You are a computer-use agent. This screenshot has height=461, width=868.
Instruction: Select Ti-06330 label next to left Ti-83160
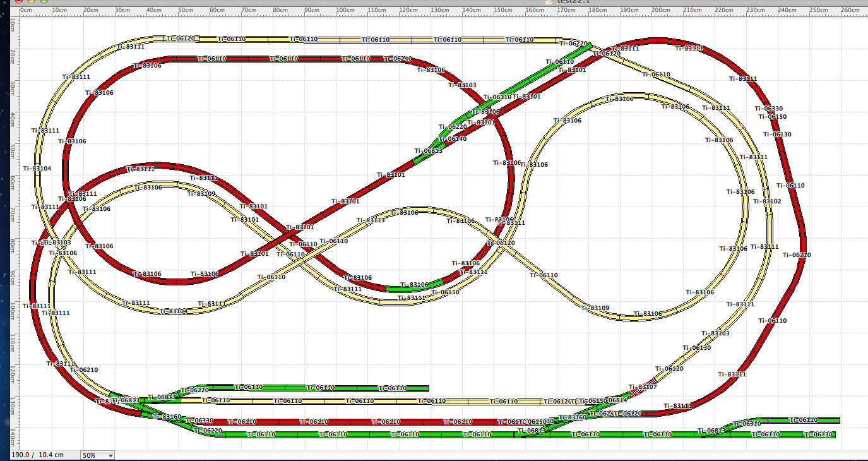[199, 421]
